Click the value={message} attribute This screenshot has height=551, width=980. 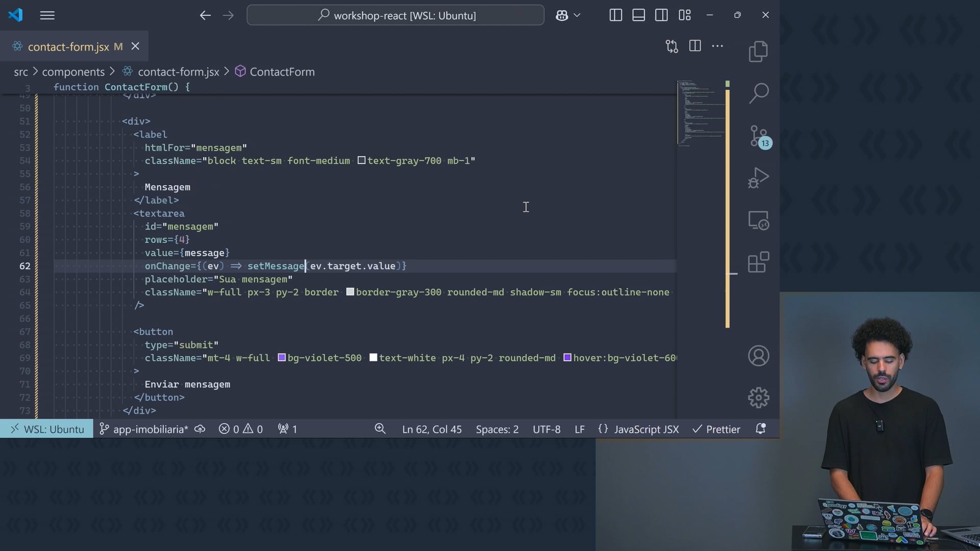pyautogui.click(x=187, y=253)
